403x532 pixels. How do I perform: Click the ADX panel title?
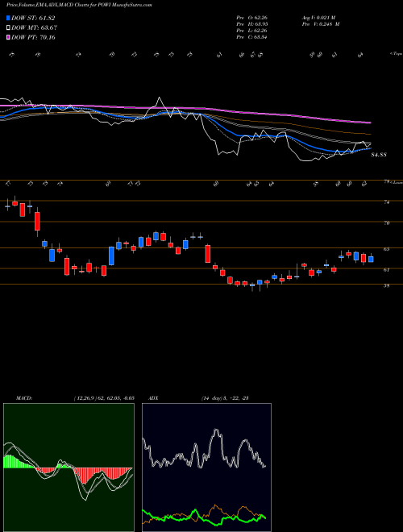tap(154, 398)
